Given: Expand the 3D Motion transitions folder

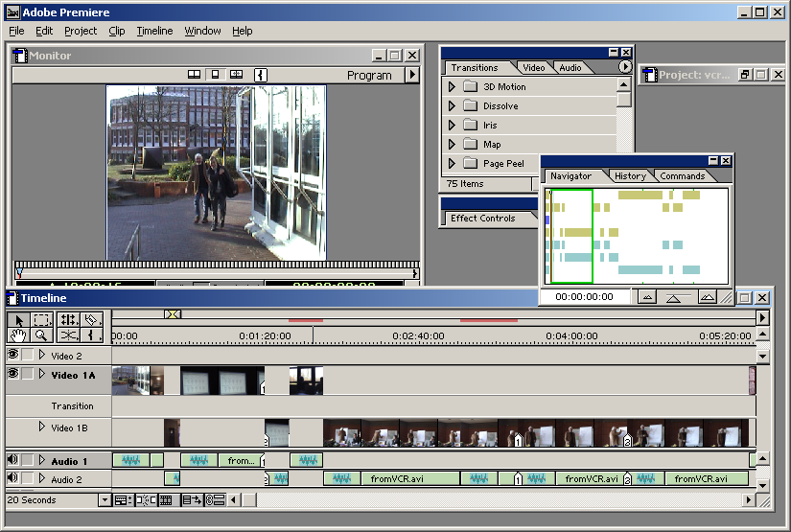Looking at the screenshot, I should tap(452, 86).
